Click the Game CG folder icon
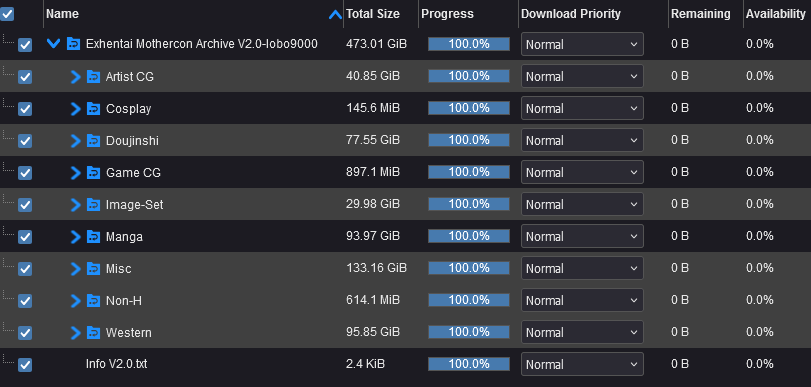Image resolution: width=811 pixels, height=387 pixels. coord(93,173)
